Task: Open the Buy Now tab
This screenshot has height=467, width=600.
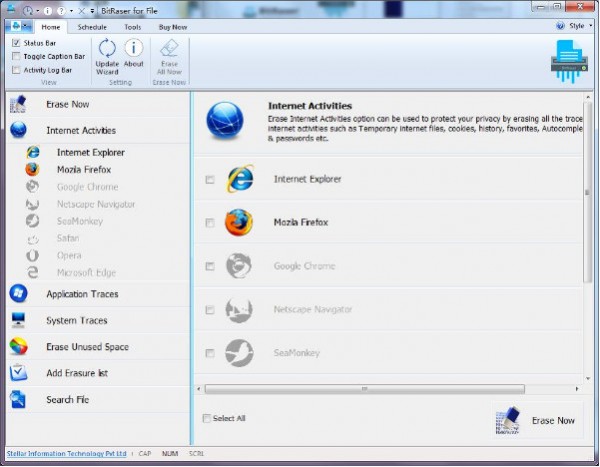Action: tap(172, 27)
